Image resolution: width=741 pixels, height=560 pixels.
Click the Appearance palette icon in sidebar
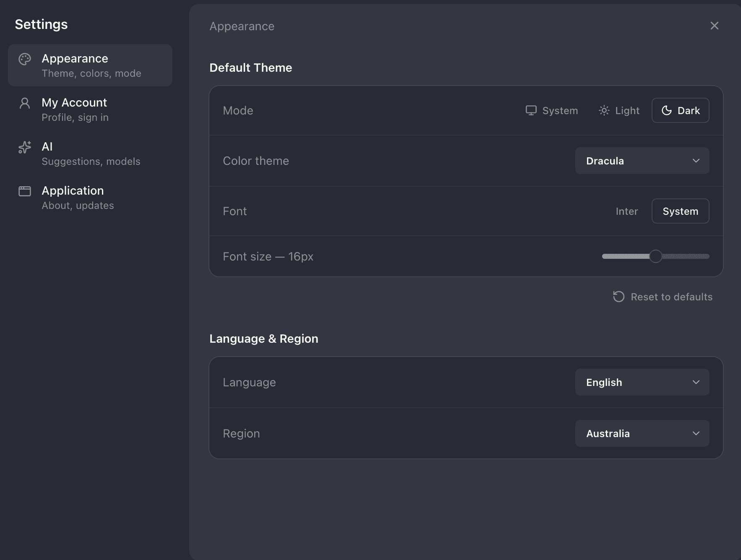[25, 59]
